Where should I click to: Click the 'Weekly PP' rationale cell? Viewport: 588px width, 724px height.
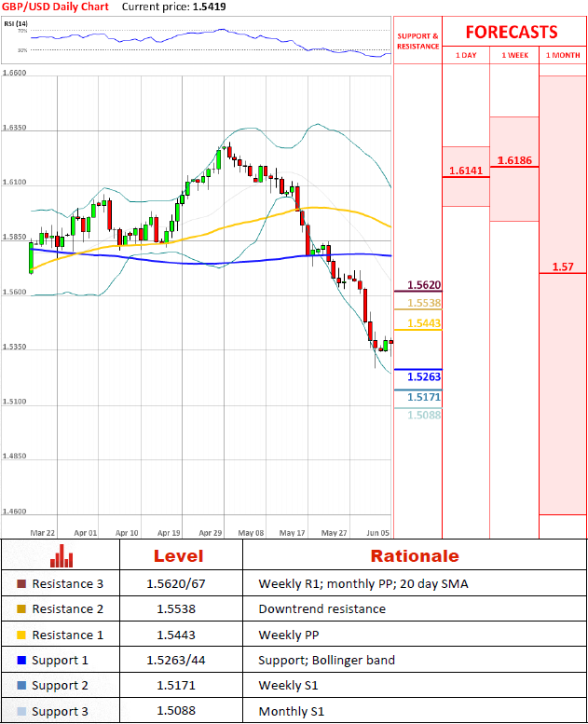point(289,635)
